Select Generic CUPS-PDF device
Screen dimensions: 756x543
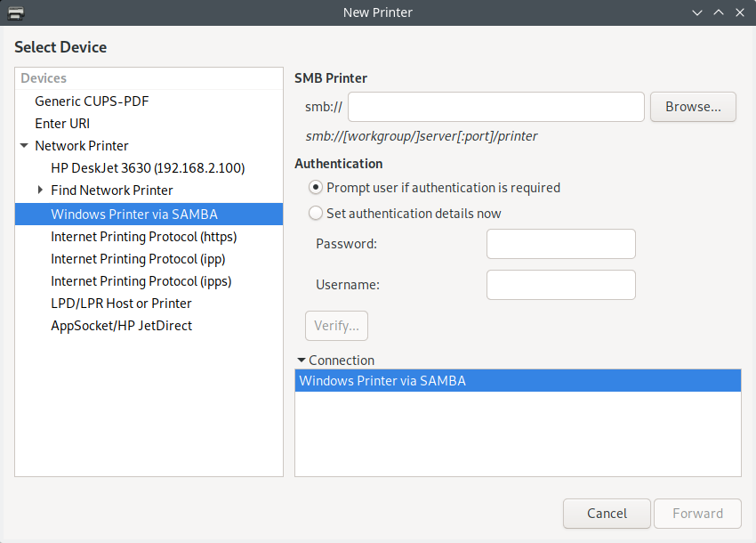(92, 100)
